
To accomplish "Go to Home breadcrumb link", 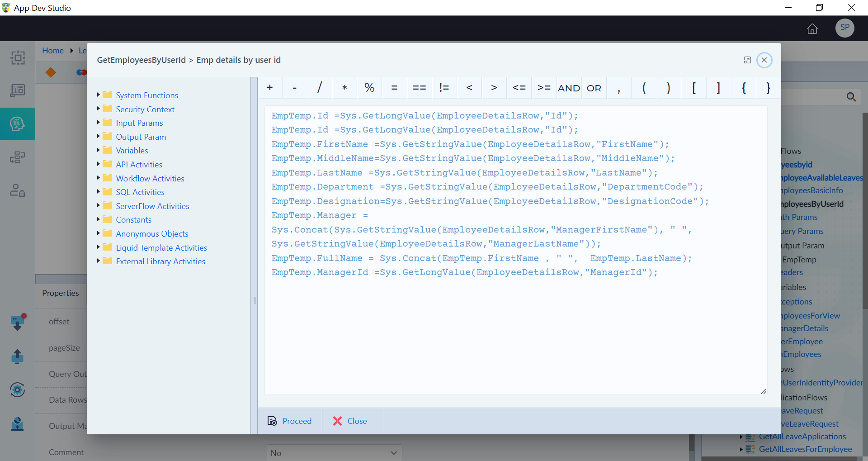I will (x=53, y=51).
